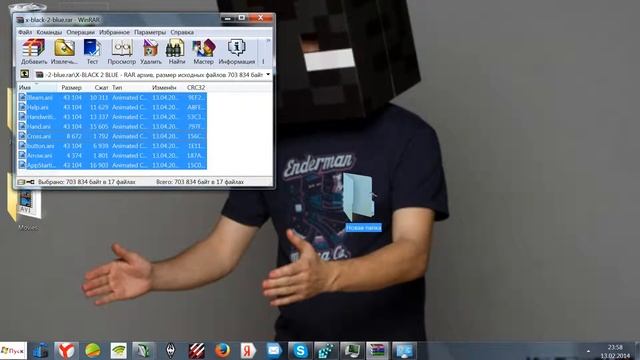The image size is (640, 360).
Task: Launch Skyrim from the taskbar
Action: click(x=171, y=351)
